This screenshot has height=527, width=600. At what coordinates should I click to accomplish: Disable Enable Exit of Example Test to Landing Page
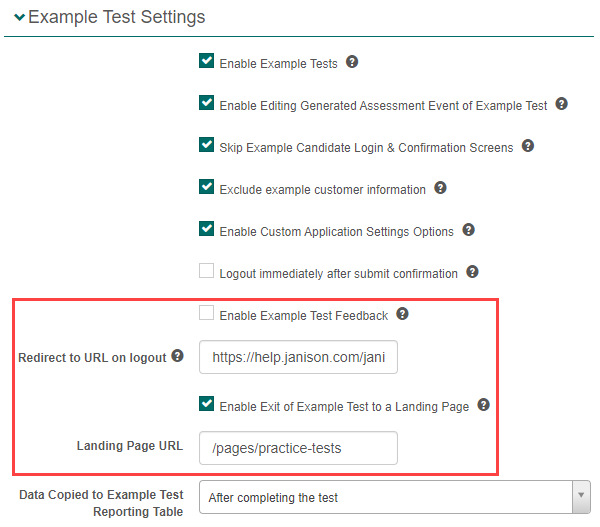[x=207, y=405]
